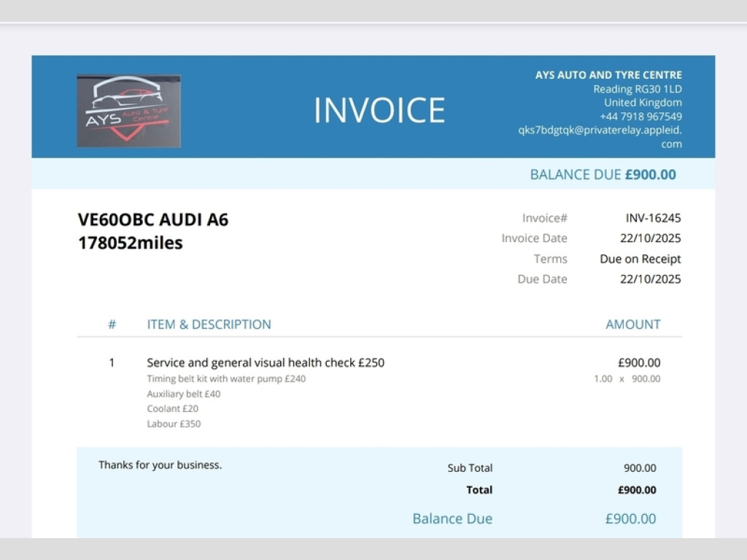Screen dimensions: 747x560
Task: Click the AYS Auto & Tyre Centre logo
Action: coord(128,111)
